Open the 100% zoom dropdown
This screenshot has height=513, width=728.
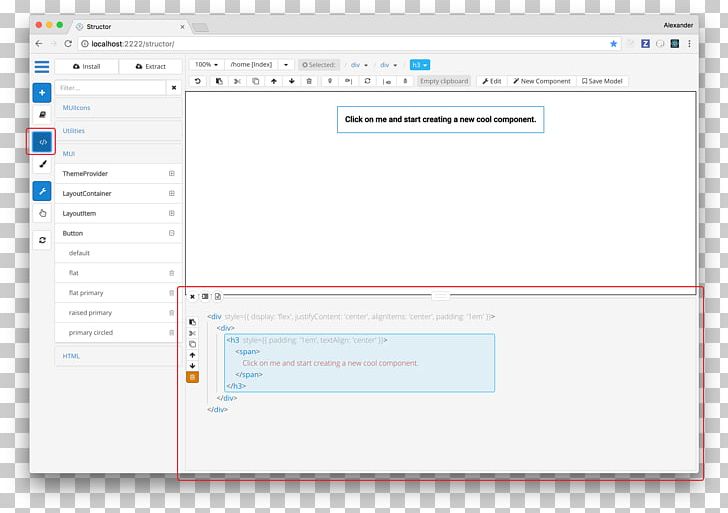tap(205, 65)
